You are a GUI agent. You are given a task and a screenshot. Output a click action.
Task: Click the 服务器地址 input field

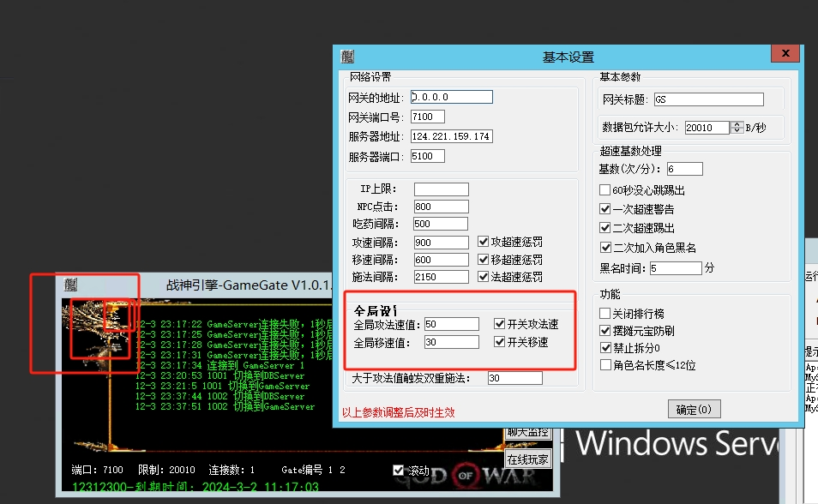pos(452,137)
